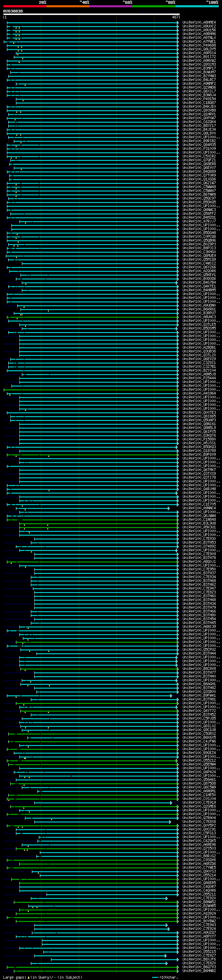The height and width of the screenshot is (980, 222).
Task: Select hit UniRef100_A9RHM6
Action: click(x=199, y=34)
